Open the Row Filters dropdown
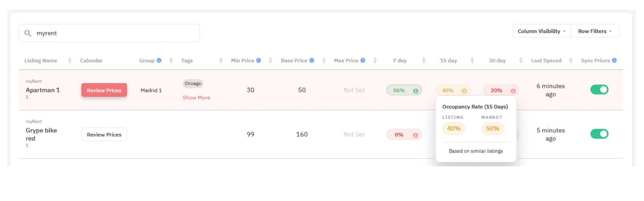 point(595,31)
